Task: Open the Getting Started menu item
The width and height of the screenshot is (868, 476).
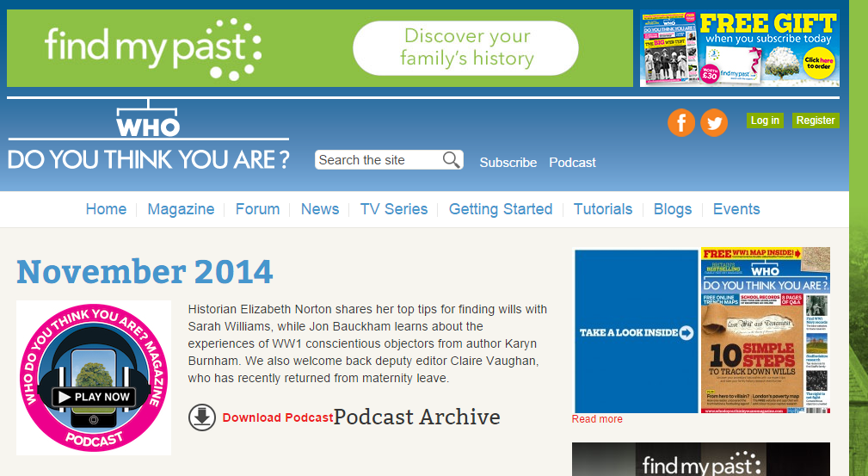Action: [x=501, y=209]
